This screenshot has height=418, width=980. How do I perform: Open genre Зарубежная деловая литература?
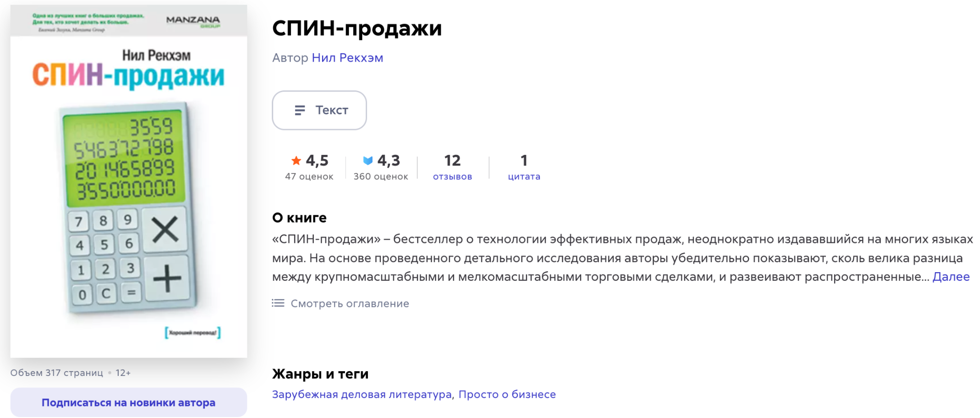coord(362,394)
